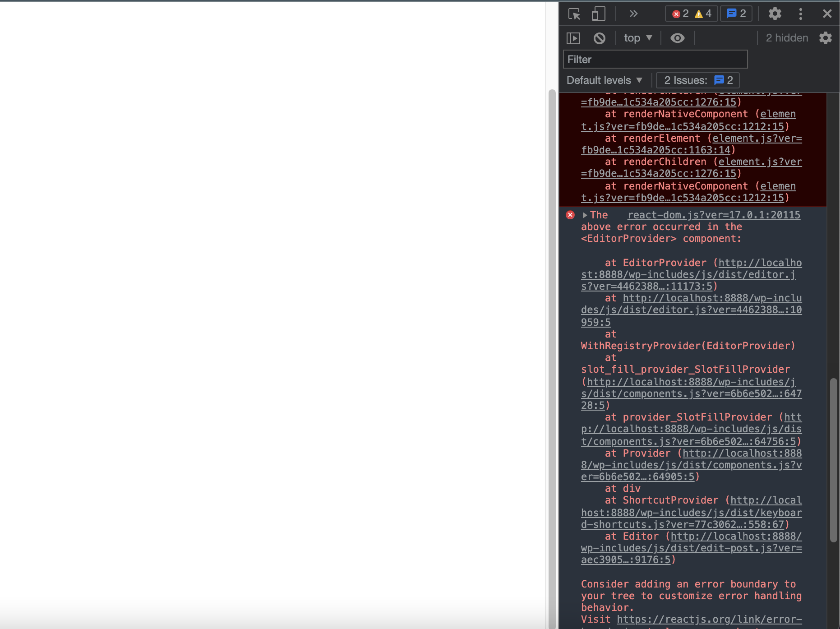Show the console sidebar

(573, 38)
